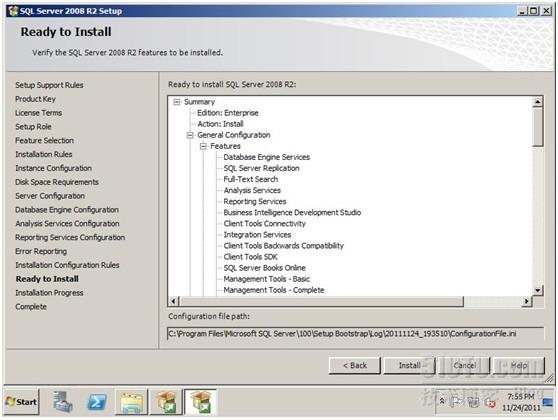Click the Feature Selection step
Viewport: 558px width, 420px height.
44,141
